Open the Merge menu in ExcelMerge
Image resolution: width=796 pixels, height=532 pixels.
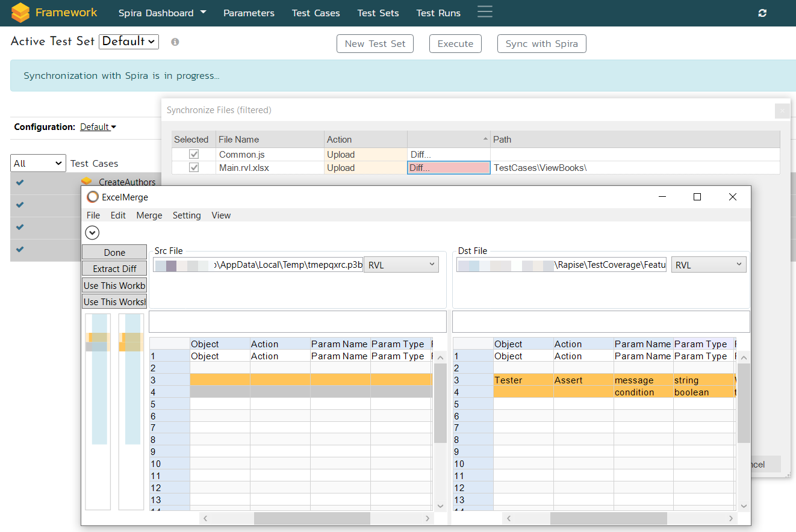[149, 215]
